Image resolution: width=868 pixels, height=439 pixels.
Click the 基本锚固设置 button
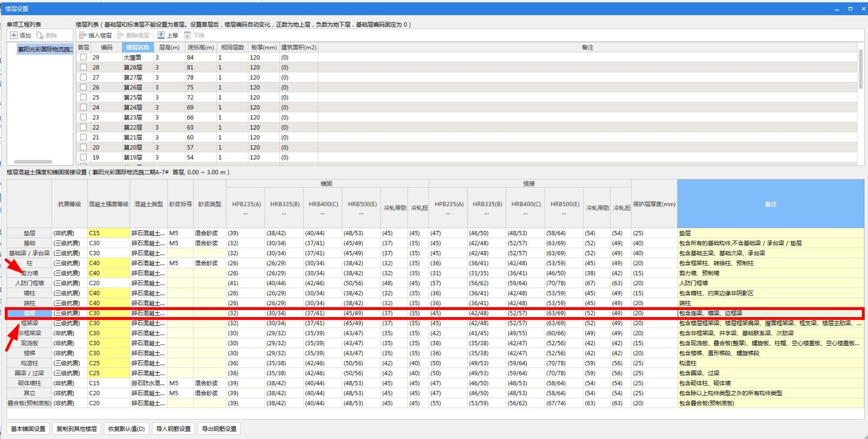(x=28, y=429)
